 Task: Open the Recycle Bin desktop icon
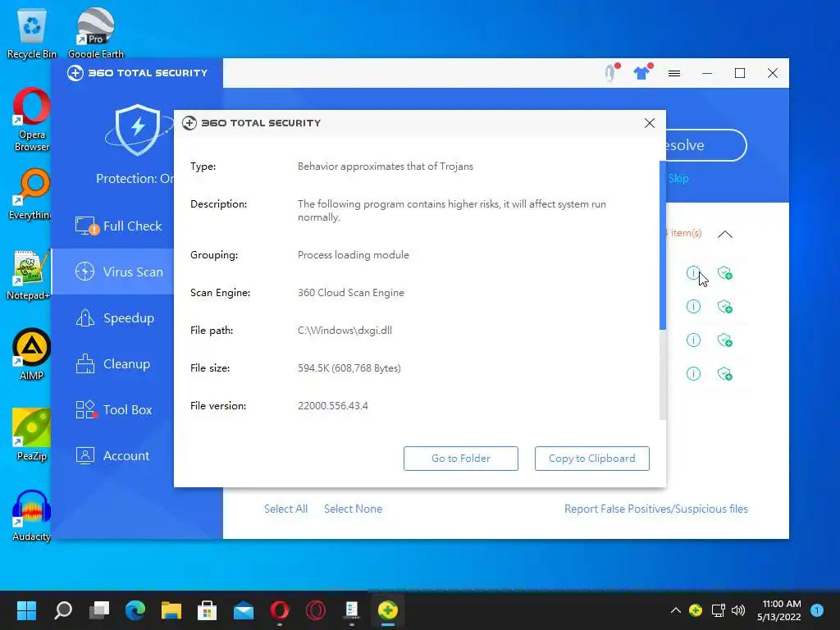pos(31,33)
